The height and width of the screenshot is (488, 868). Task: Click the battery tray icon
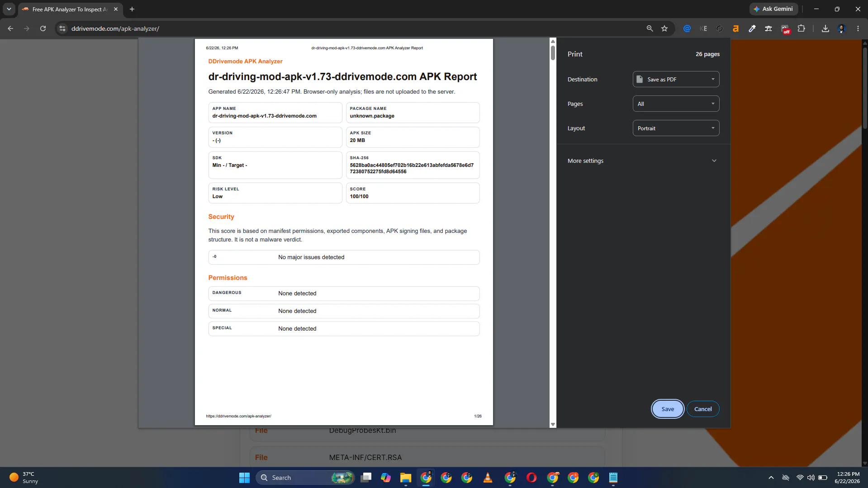(823, 478)
